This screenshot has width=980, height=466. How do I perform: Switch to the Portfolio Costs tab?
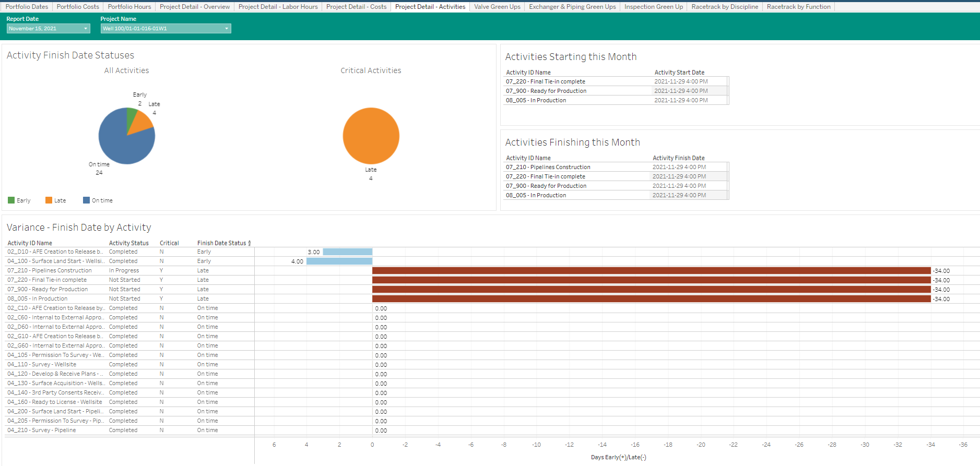pyautogui.click(x=78, y=7)
